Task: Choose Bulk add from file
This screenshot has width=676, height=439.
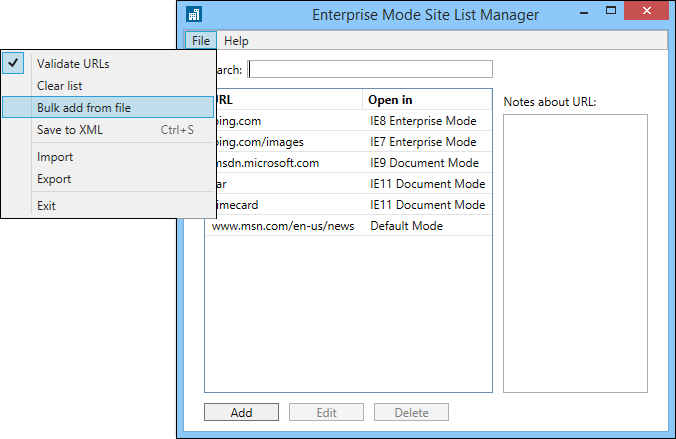Action: tap(84, 107)
